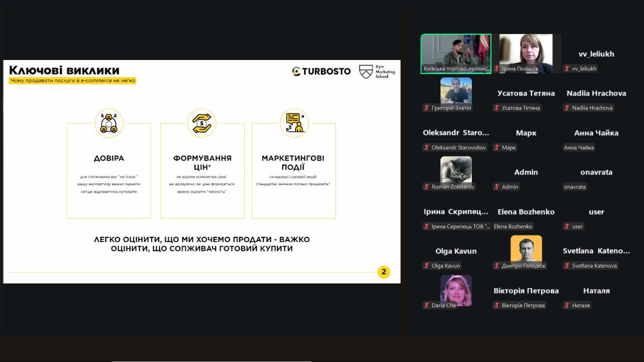Select the cat avatar of Roman Zolotarov
The width and height of the screenshot is (644, 362).
pos(456,170)
